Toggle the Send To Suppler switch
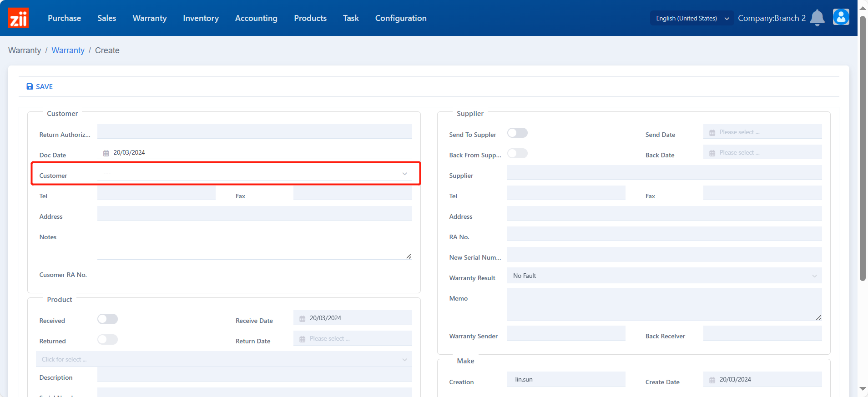This screenshot has width=868, height=397. [x=517, y=133]
